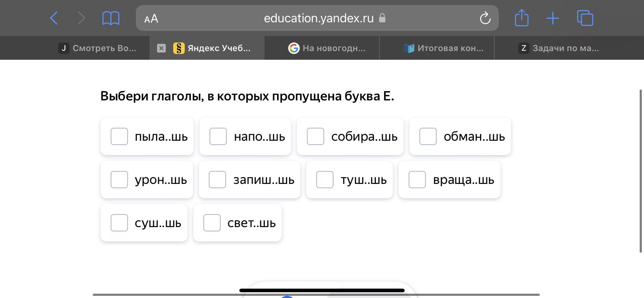Select the запиш..шь checkbox
This screenshot has width=644, height=298.
click(x=217, y=180)
